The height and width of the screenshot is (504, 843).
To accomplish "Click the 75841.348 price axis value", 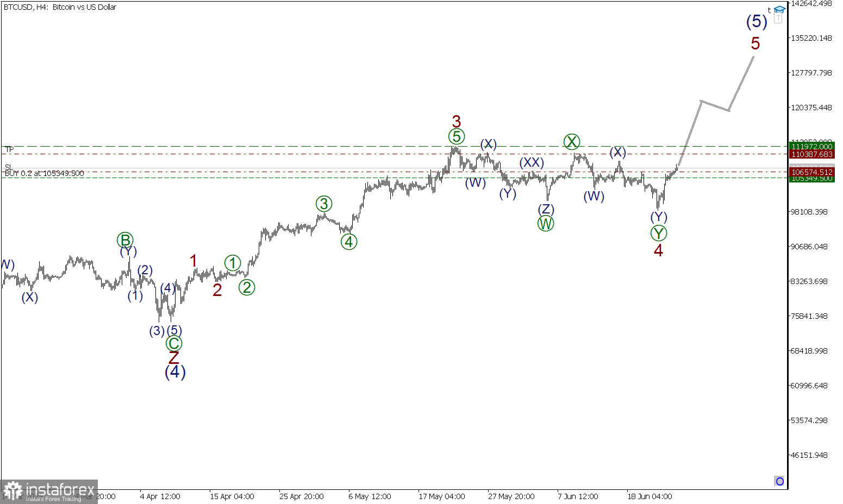I will click(810, 316).
